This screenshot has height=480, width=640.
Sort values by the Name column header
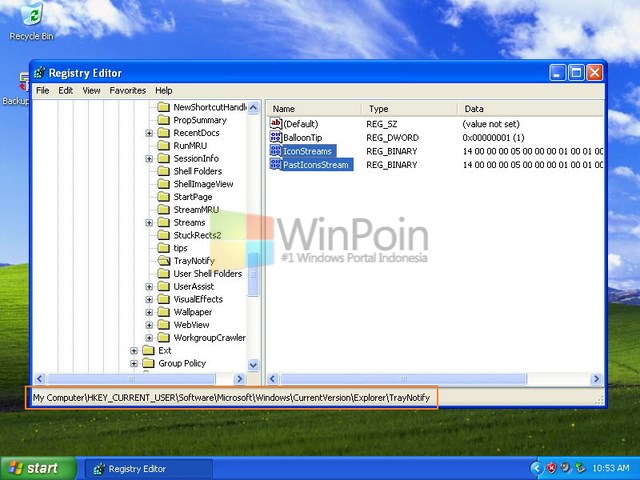(x=312, y=108)
